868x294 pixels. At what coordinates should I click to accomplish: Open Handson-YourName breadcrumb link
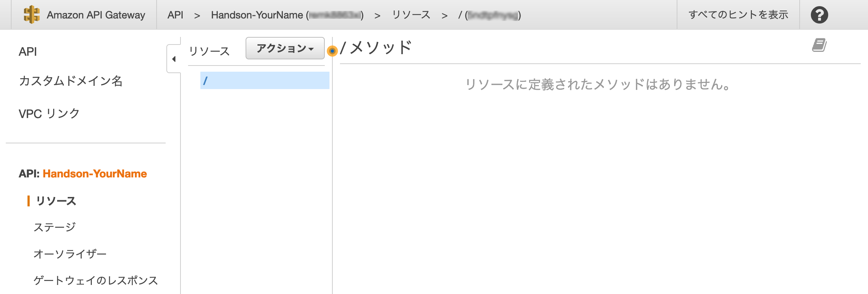(x=288, y=15)
